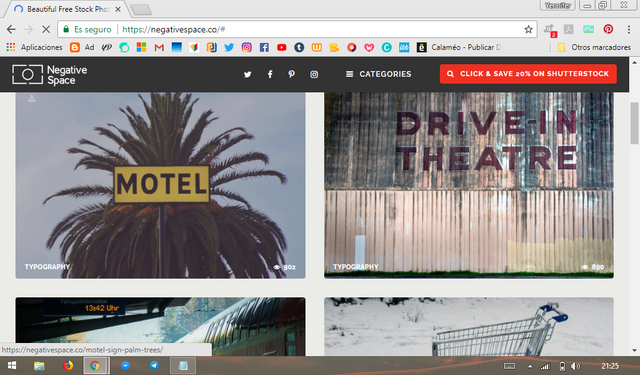Open the CATEGORIES menu
Viewport: 640px width, 375px height.
pyautogui.click(x=379, y=74)
